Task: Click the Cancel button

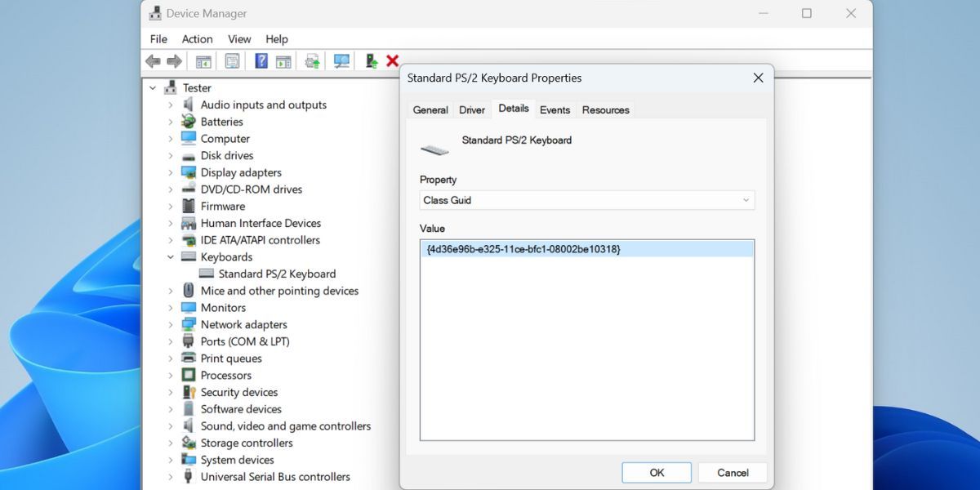Action: pyautogui.click(x=732, y=472)
